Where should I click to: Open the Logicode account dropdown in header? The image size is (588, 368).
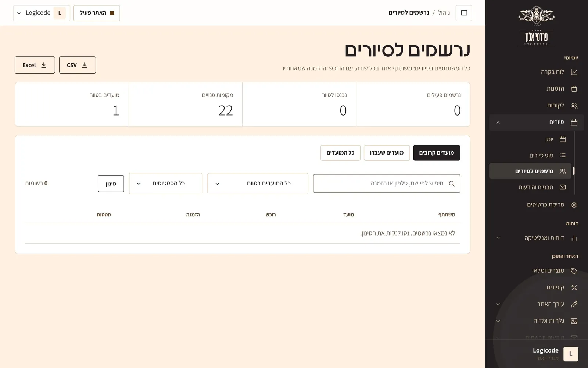point(42,13)
